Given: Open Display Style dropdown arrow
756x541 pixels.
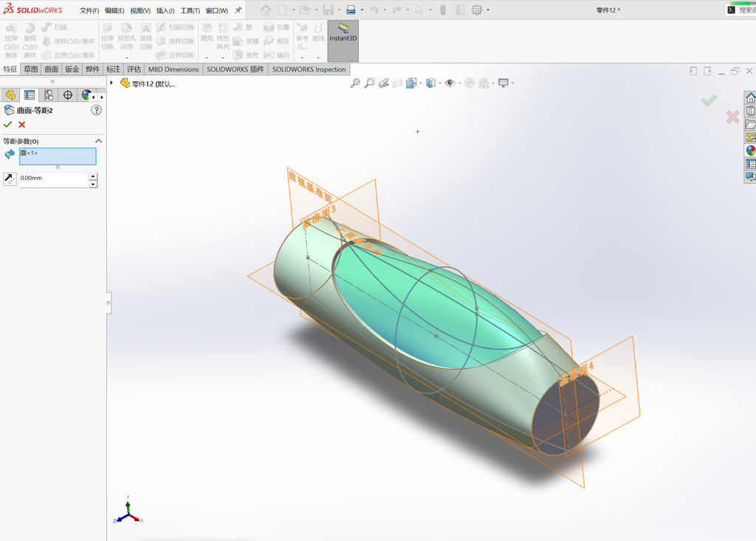Looking at the screenshot, I should coord(440,83).
